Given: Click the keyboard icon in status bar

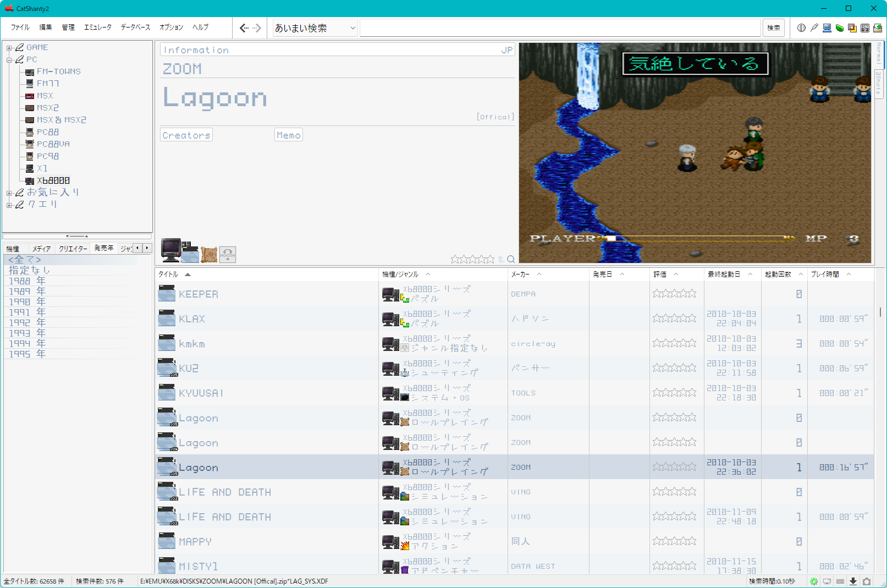Looking at the screenshot, I should [840, 581].
